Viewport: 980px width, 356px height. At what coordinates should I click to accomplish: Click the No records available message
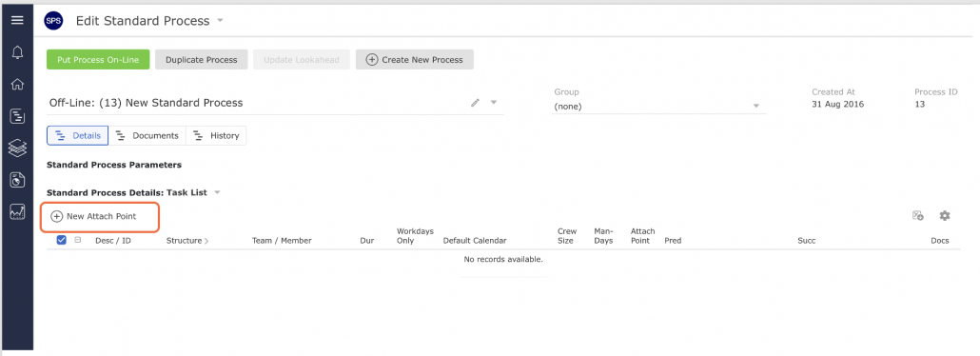(503, 259)
